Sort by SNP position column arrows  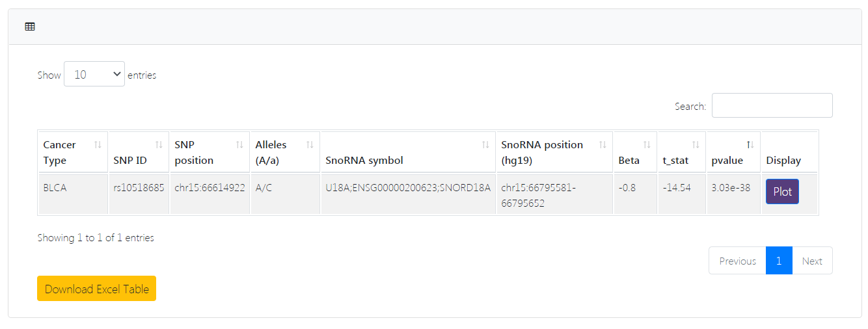pos(239,144)
